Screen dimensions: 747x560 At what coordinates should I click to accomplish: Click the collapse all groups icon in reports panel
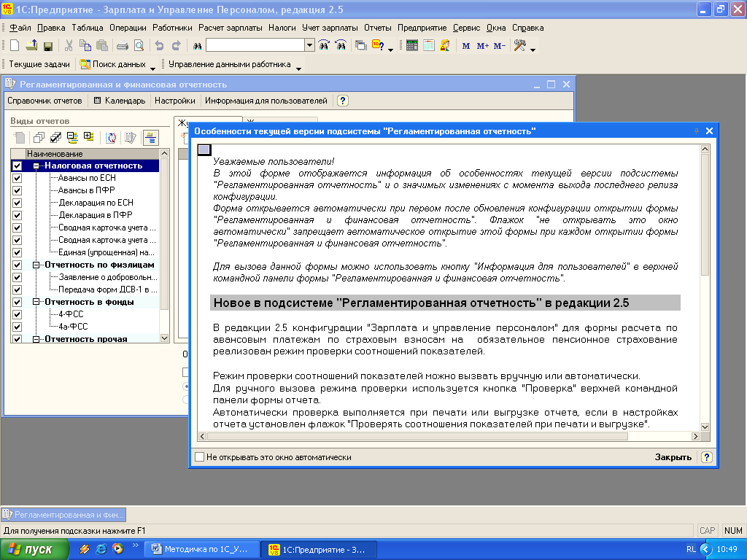(x=72, y=138)
